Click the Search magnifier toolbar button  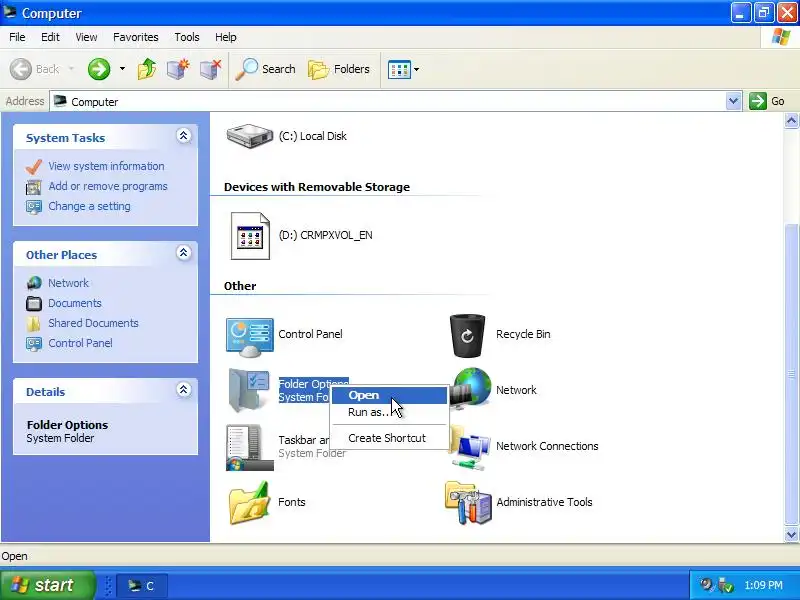tap(265, 69)
